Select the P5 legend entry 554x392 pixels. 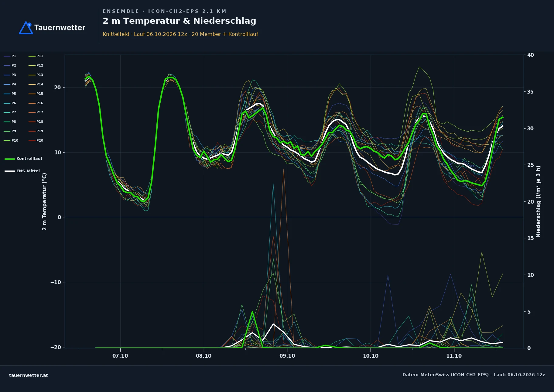pos(10,94)
